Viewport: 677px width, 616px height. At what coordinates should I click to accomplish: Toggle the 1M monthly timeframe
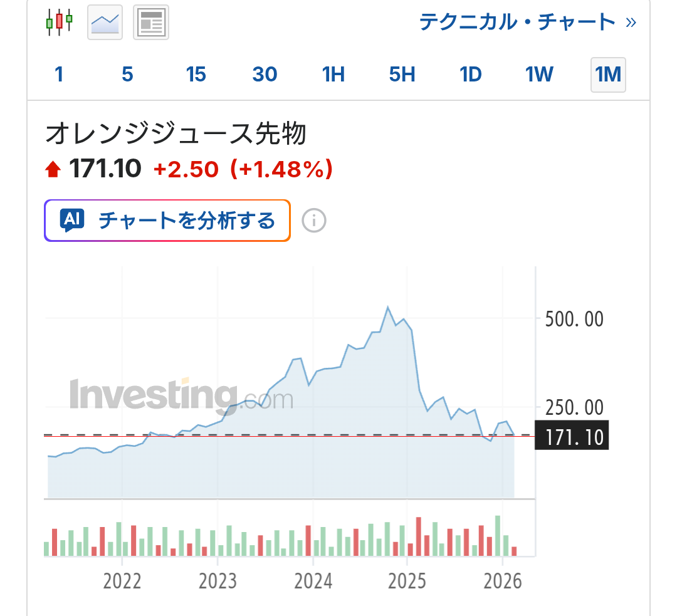pos(608,75)
